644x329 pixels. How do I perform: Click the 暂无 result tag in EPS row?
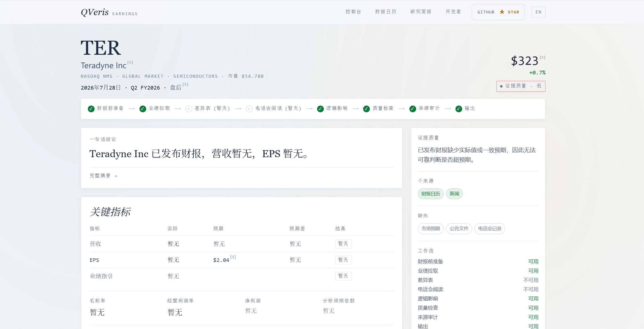click(x=343, y=260)
